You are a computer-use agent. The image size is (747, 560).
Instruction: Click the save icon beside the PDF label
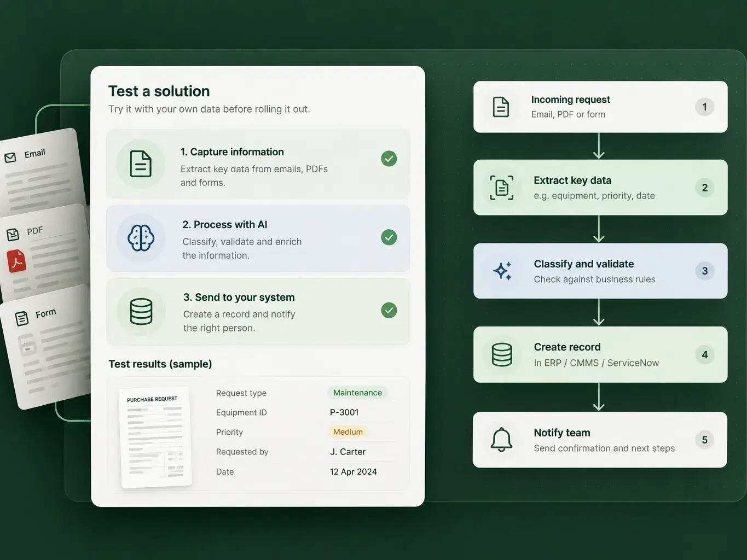tap(13, 235)
